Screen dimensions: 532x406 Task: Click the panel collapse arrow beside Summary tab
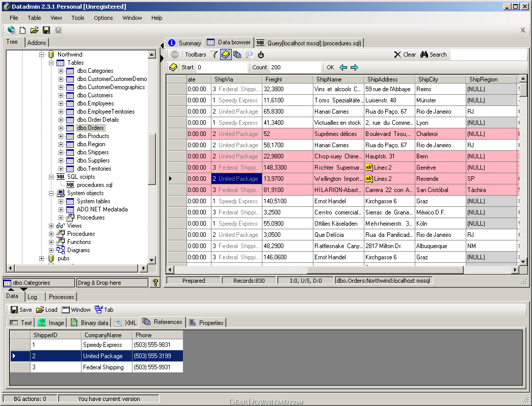(162, 45)
